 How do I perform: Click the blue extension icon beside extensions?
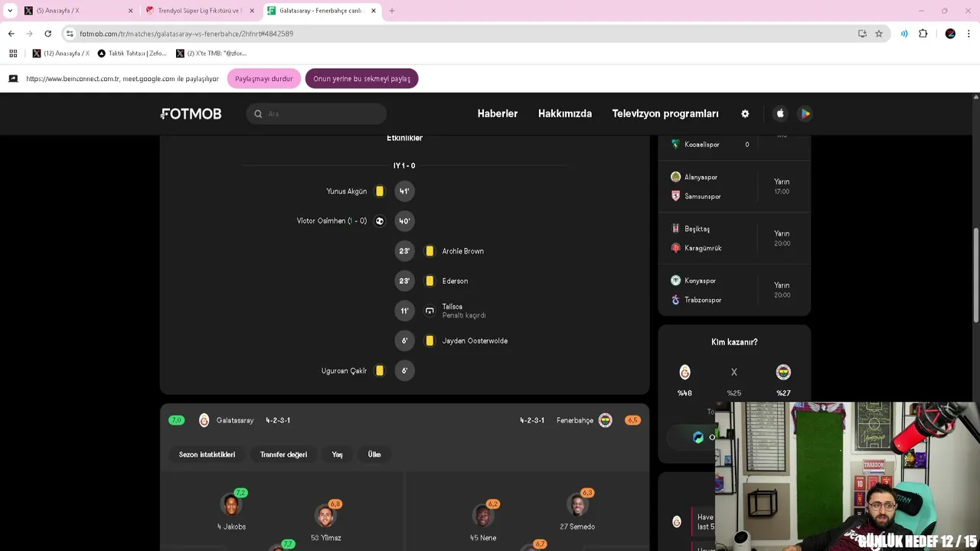[904, 34]
